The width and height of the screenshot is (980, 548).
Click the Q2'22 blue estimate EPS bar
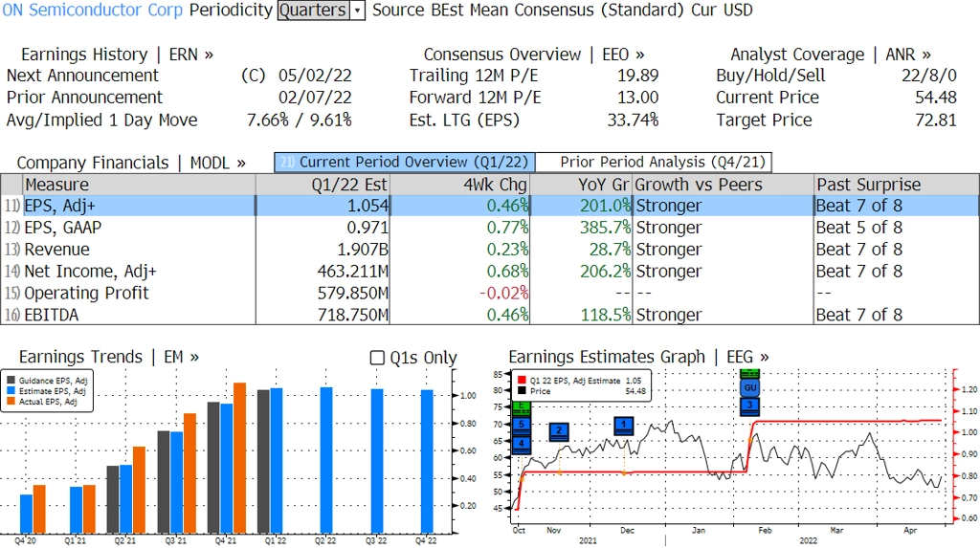(x=326, y=461)
